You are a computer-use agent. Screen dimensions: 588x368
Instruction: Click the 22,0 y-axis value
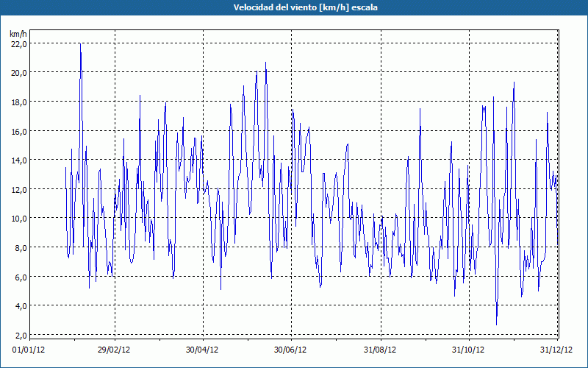(19, 44)
